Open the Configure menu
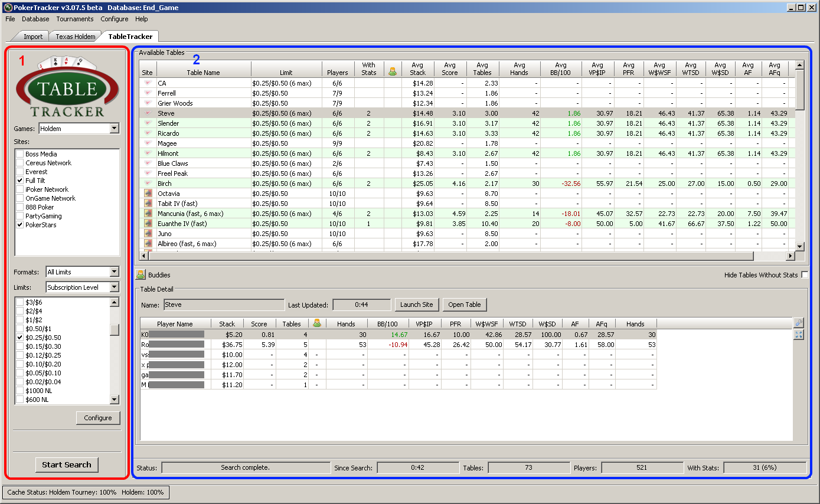 115,19
